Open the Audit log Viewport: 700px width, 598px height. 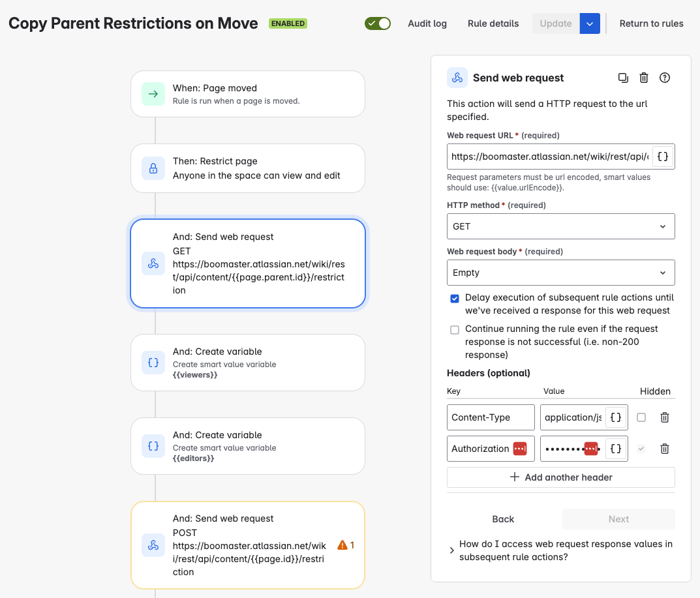427,23
